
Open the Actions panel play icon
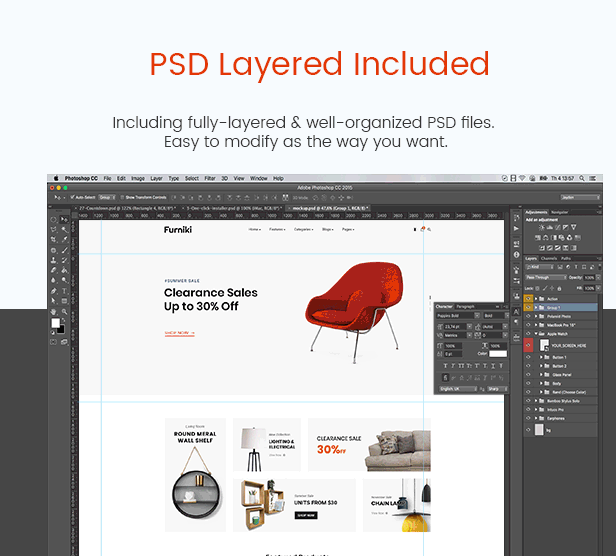[516, 228]
